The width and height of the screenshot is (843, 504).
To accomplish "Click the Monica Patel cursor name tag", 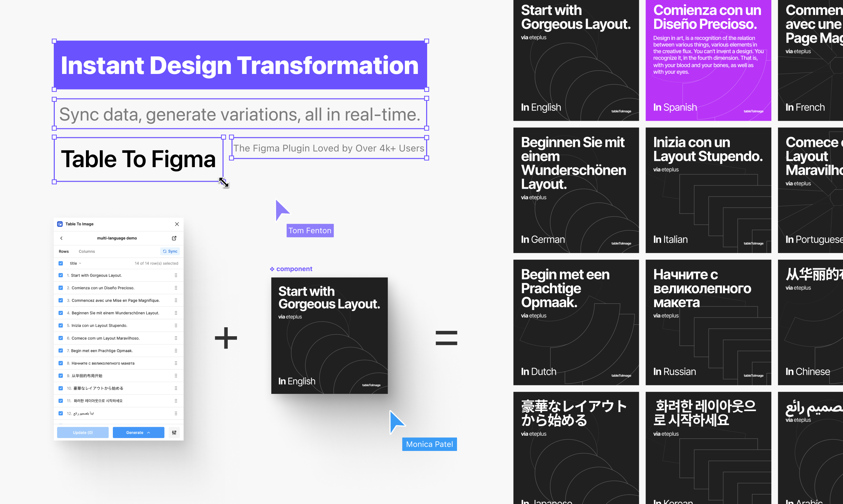I will click(429, 444).
